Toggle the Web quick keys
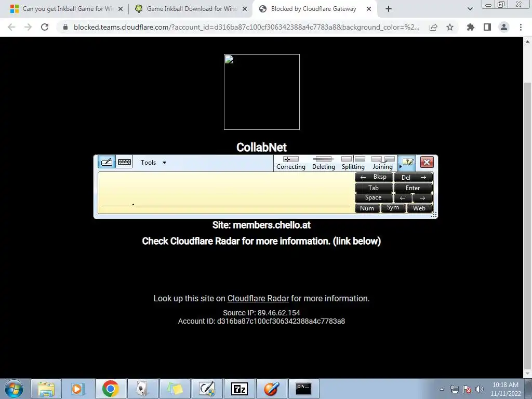 click(x=419, y=208)
